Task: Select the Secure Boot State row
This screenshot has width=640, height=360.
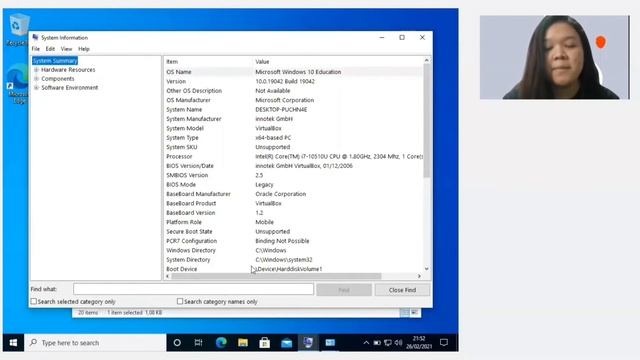Action: coord(293,231)
